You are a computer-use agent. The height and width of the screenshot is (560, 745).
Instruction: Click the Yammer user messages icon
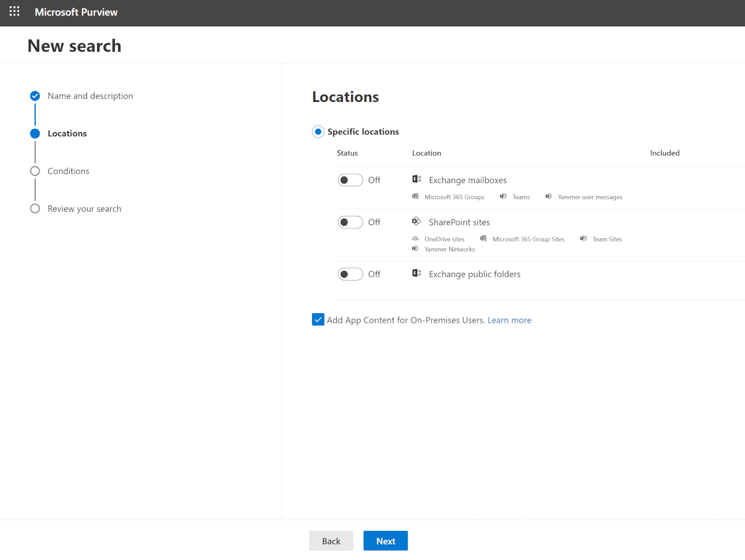[548, 196]
